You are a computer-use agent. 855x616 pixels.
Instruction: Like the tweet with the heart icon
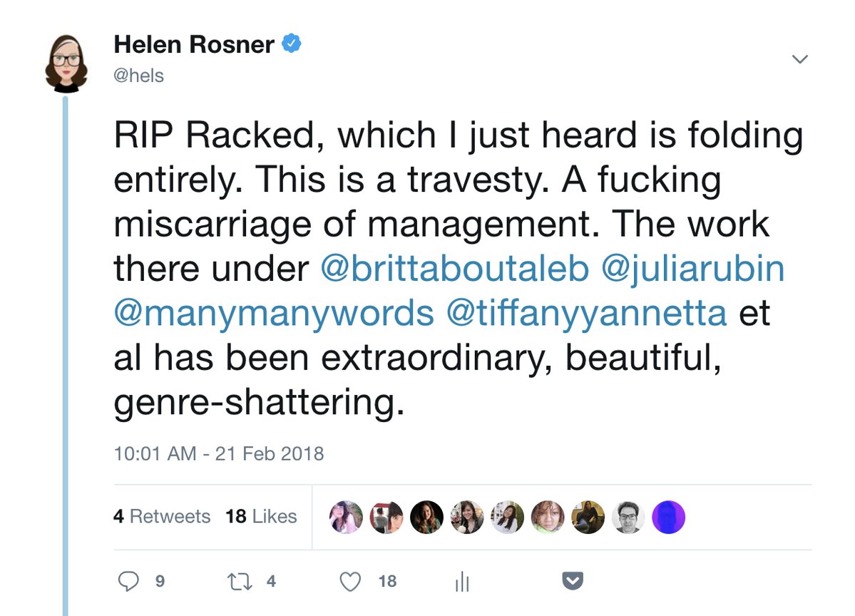click(x=349, y=582)
